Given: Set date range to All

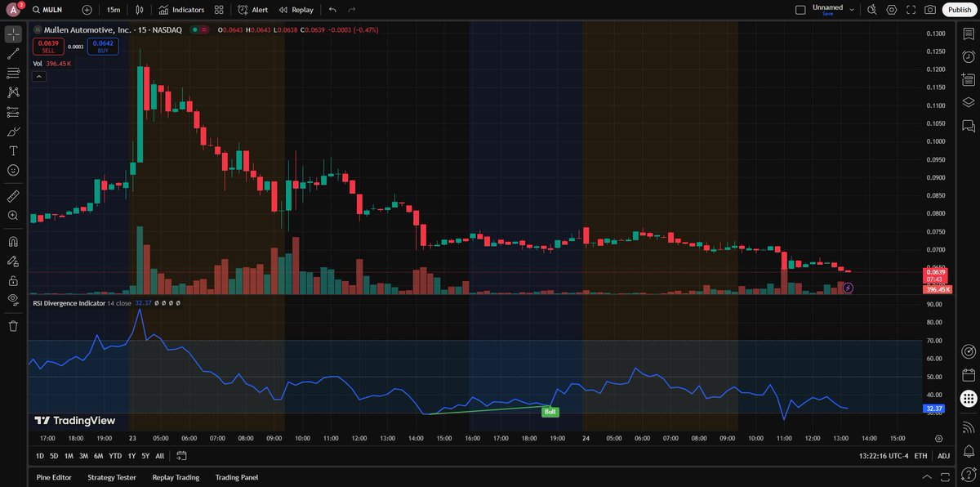Looking at the screenshot, I should (159, 455).
